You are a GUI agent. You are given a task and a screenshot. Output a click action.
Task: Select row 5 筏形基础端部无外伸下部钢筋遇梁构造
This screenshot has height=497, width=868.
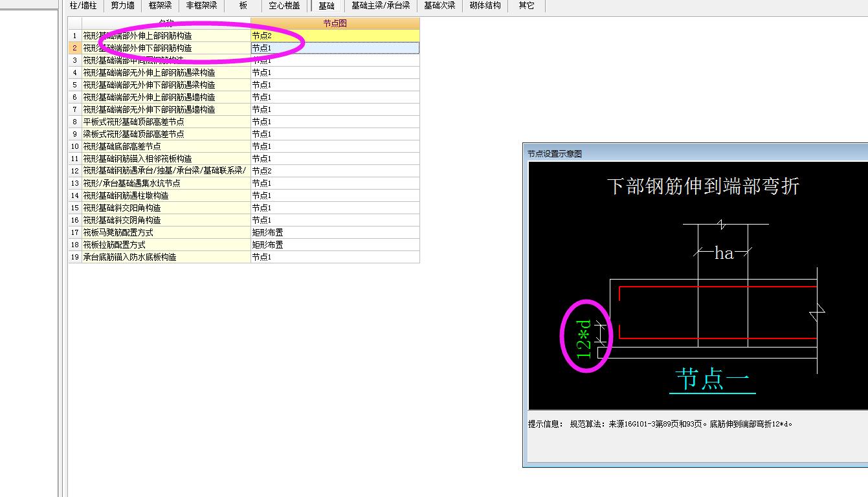(x=166, y=85)
